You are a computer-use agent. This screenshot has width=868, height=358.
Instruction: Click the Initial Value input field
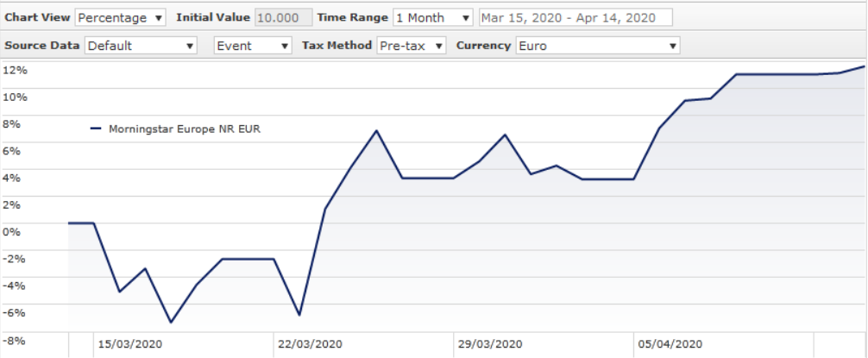click(283, 18)
